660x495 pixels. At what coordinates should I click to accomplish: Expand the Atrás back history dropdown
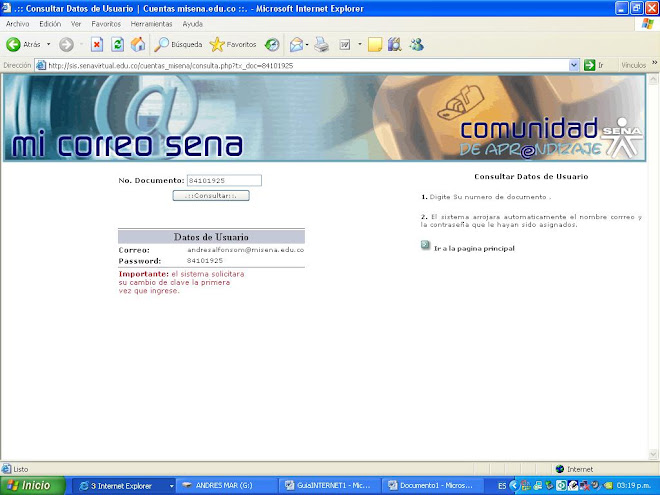click(x=48, y=44)
